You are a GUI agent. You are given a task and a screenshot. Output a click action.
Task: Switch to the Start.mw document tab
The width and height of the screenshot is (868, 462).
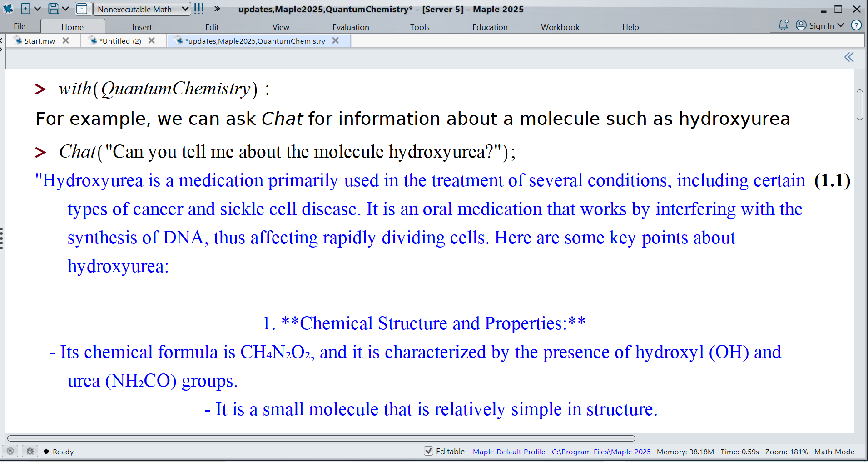[40, 41]
